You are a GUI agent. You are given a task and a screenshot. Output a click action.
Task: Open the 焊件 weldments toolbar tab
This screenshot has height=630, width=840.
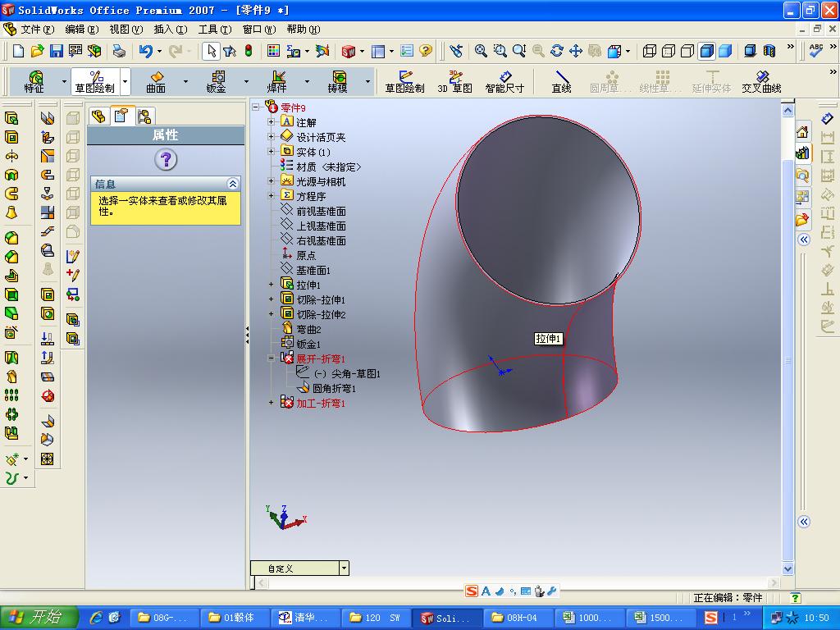(x=277, y=82)
